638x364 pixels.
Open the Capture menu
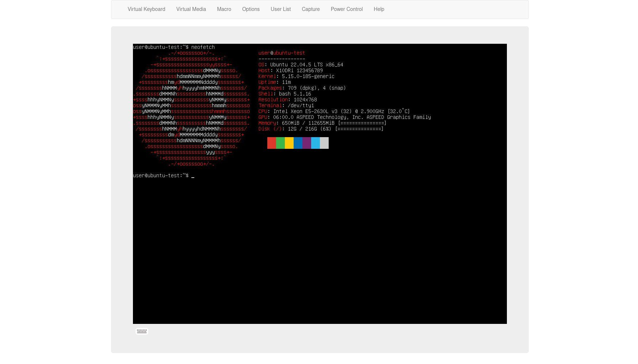[311, 9]
